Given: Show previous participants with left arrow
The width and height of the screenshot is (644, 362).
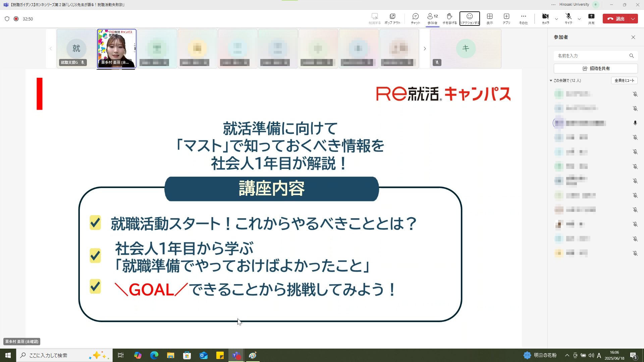Looking at the screenshot, I should click(x=51, y=49).
